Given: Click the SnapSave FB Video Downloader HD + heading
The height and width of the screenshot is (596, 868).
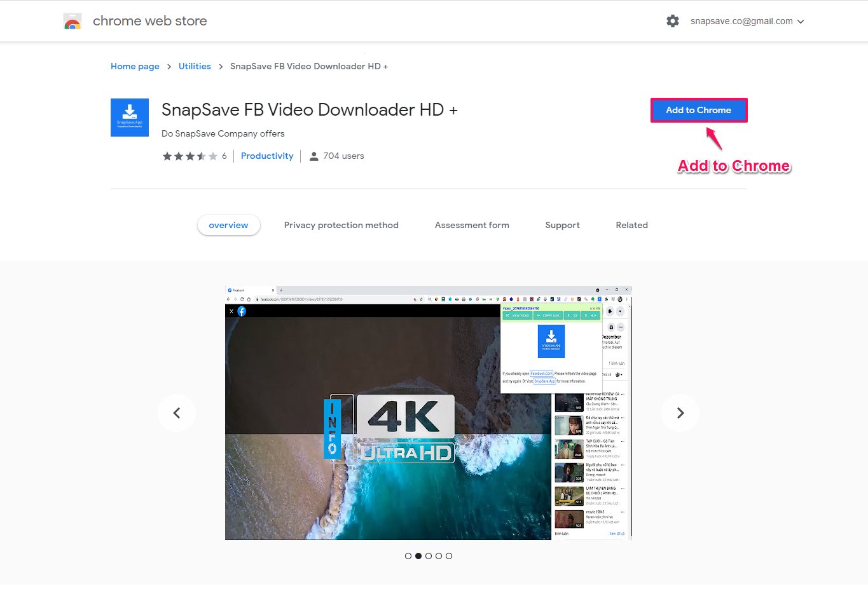Looking at the screenshot, I should point(310,110).
